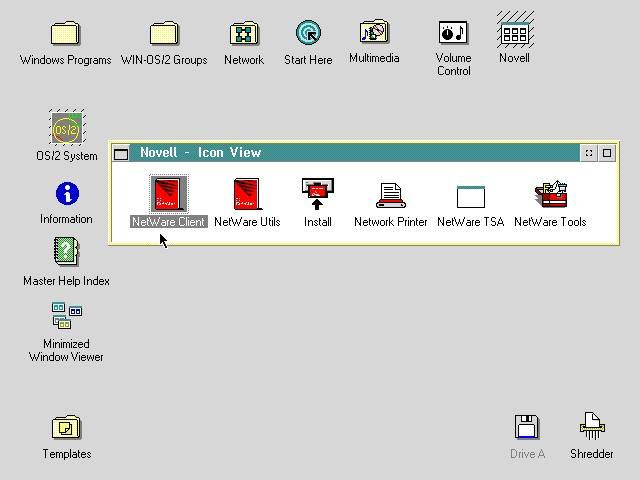Click the 'Windows Programs' label text
The height and width of the screenshot is (480, 640).
tap(65, 60)
